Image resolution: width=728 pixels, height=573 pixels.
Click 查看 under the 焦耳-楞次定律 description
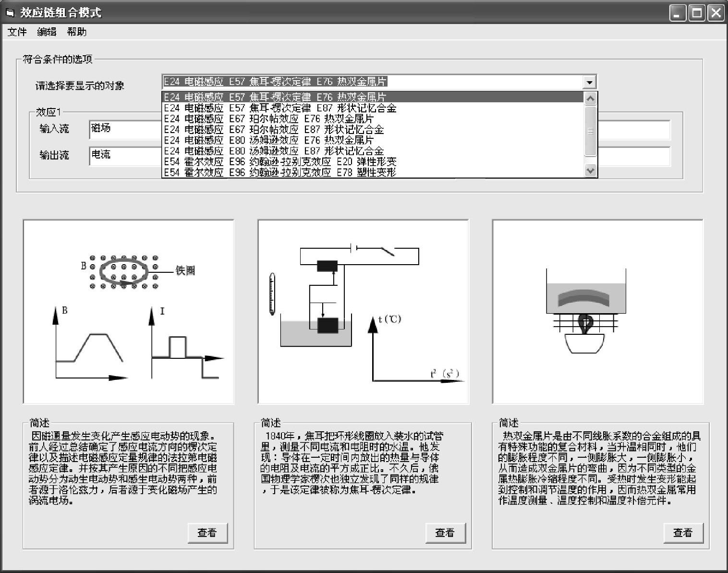(x=445, y=533)
